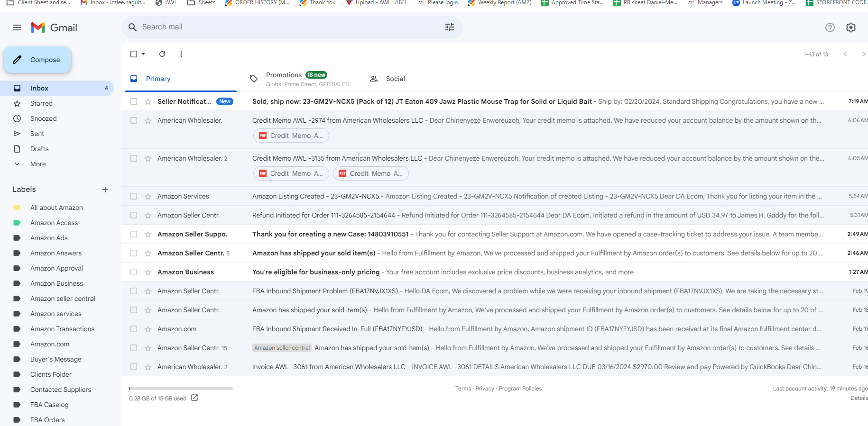Toggle the select-all checkbox

pos(134,54)
